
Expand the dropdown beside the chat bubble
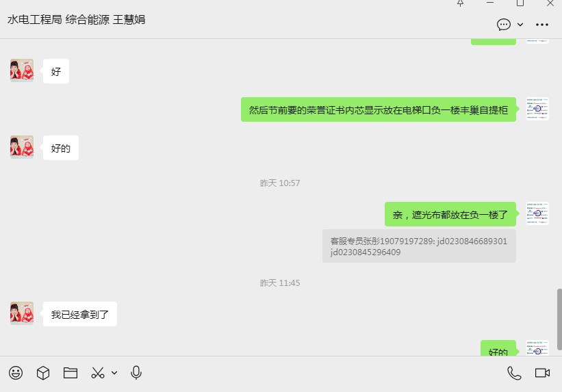[x=520, y=25]
